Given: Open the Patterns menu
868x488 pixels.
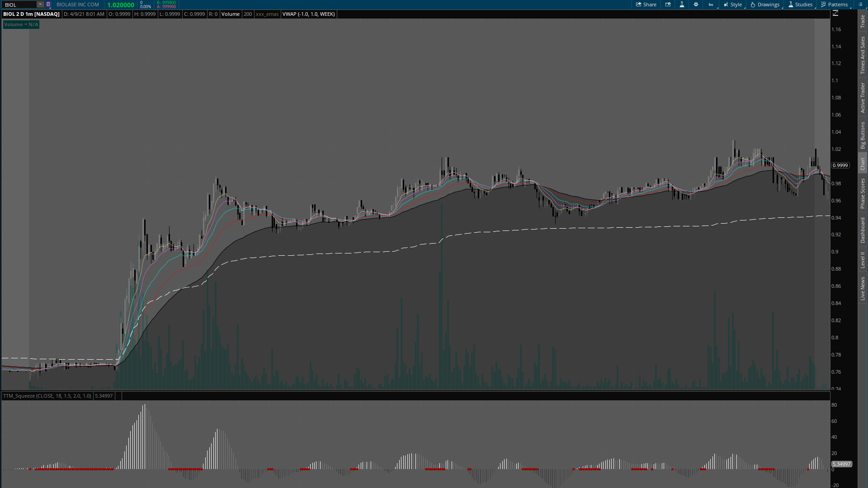Looking at the screenshot, I should click(834, 5).
